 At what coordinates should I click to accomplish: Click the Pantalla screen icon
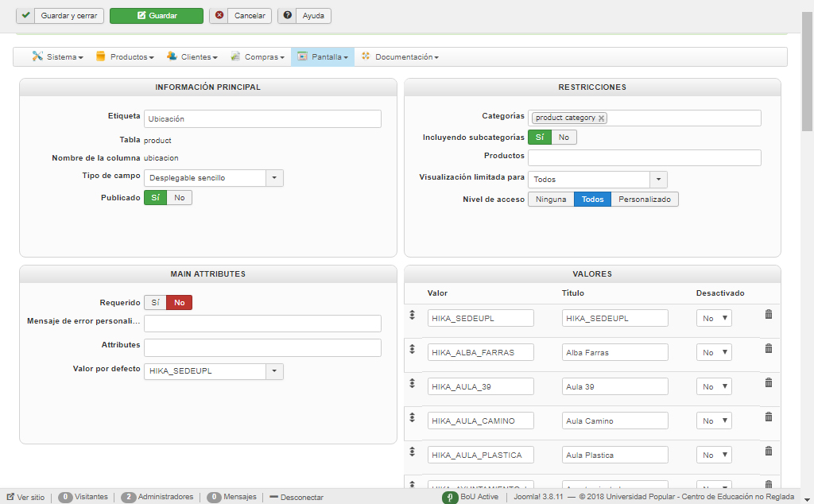pos(303,56)
